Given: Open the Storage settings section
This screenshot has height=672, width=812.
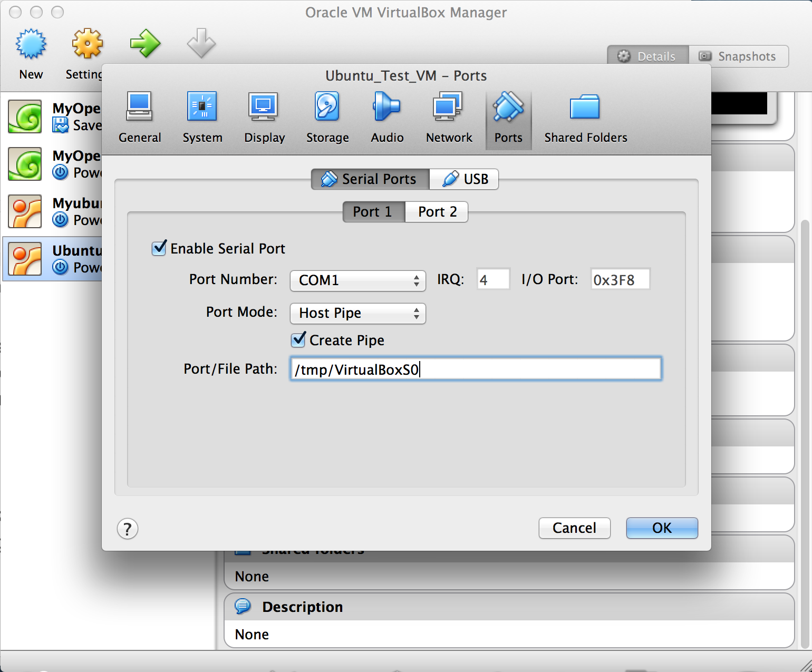Looking at the screenshot, I should coord(327,118).
